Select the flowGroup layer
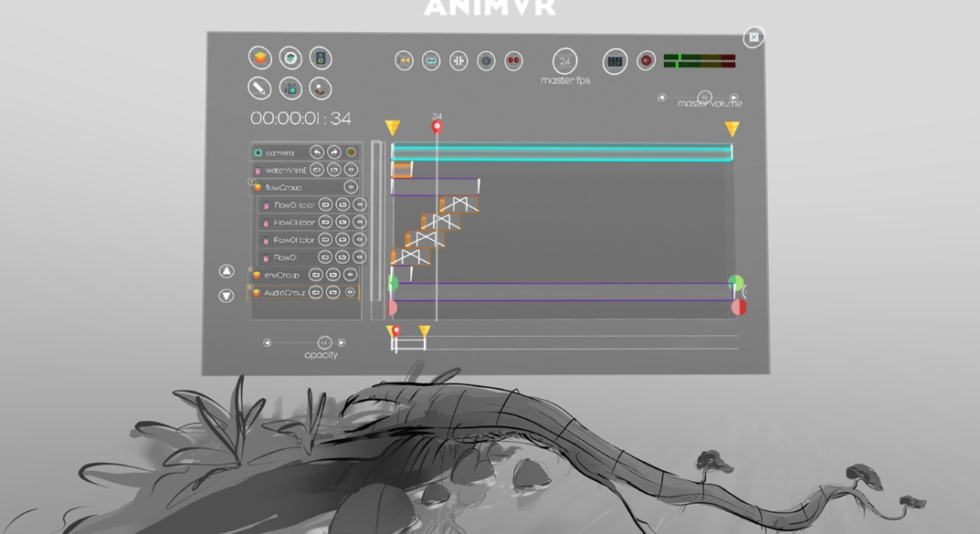This screenshot has width=980, height=534. tap(306, 187)
